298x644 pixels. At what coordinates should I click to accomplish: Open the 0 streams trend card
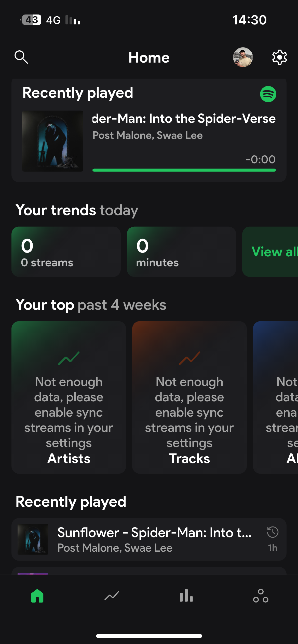pos(66,252)
